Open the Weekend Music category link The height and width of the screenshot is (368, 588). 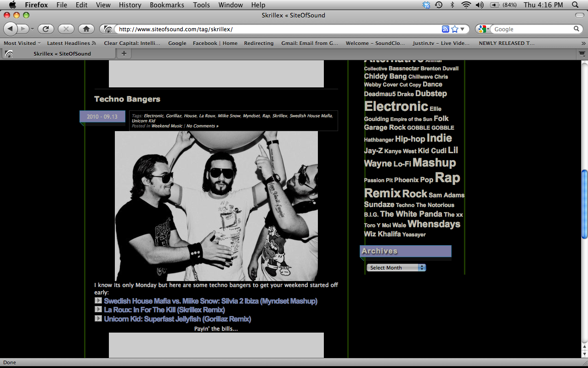pos(167,126)
